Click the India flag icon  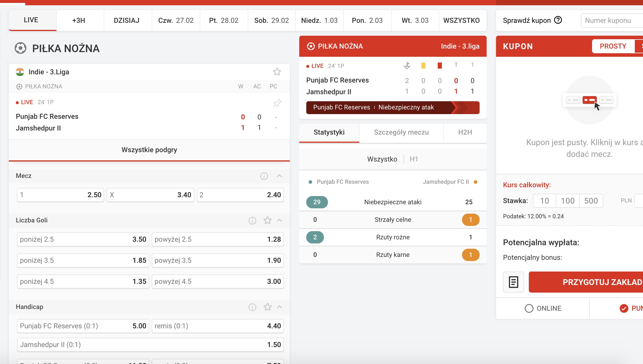pyautogui.click(x=20, y=72)
